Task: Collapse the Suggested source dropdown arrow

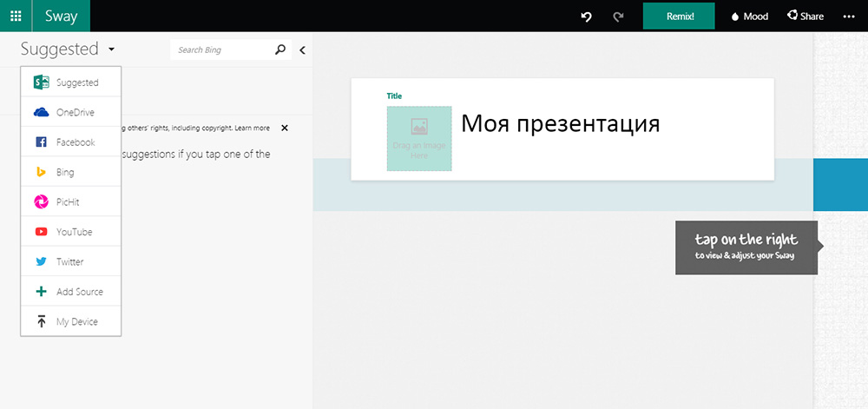Action: pos(112,49)
